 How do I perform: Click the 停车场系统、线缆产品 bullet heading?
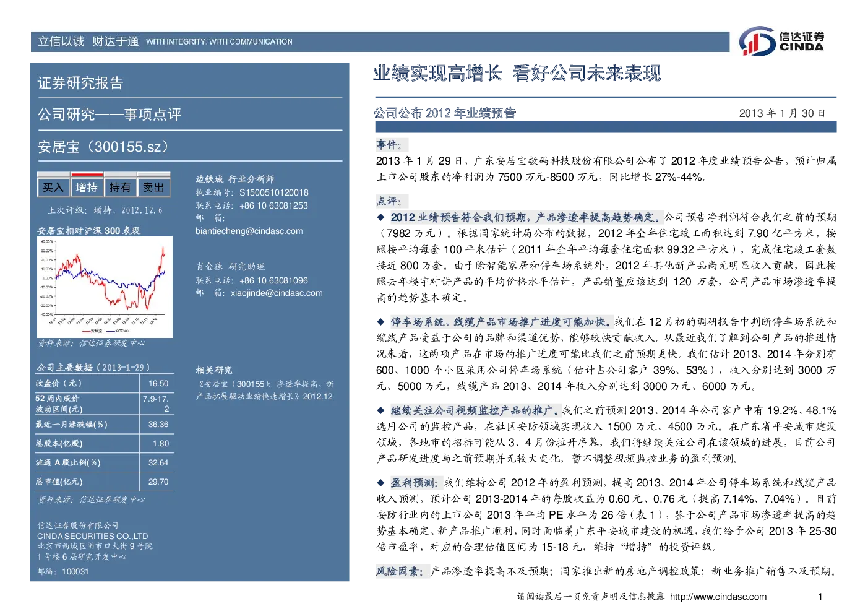(x=502, y=322)
